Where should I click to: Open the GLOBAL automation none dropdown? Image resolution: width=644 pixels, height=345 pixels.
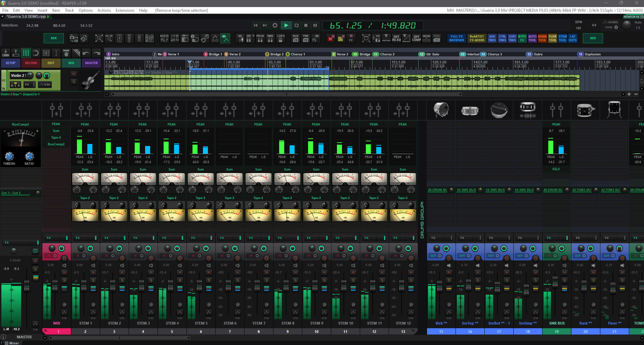coord(611,27)
